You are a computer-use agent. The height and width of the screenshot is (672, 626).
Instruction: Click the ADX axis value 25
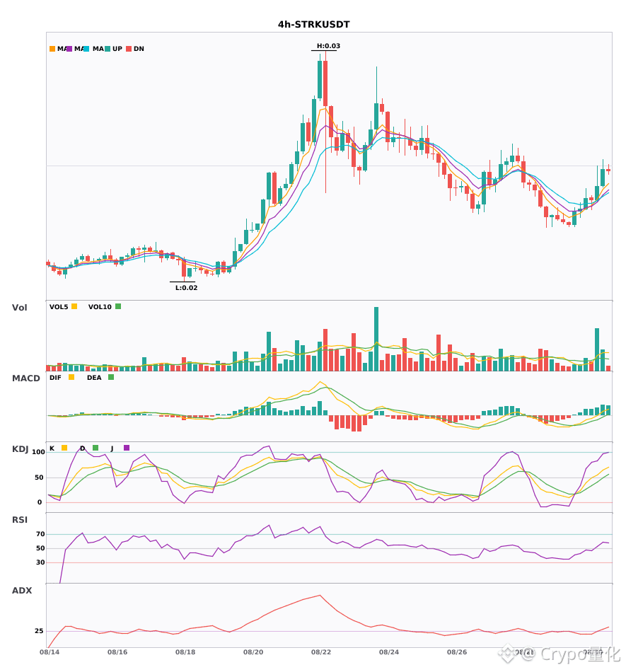click(x=39, y=631)
